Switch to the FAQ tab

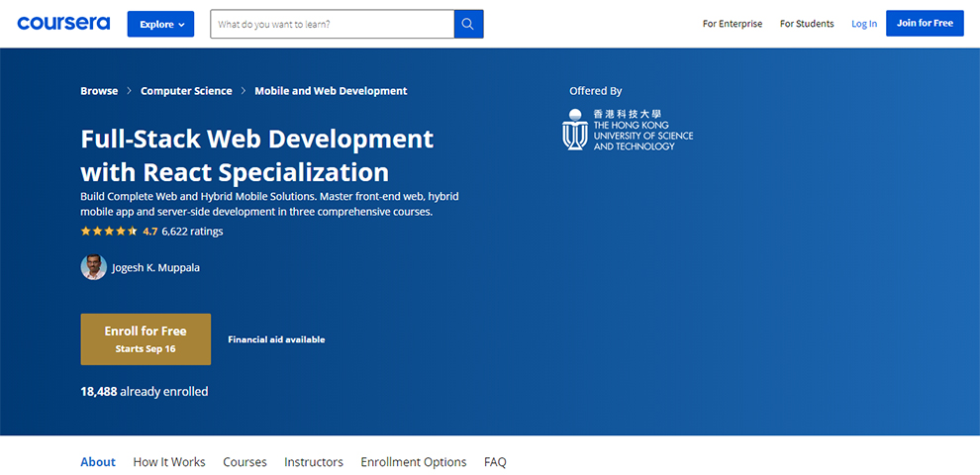[x=495, y=462]
